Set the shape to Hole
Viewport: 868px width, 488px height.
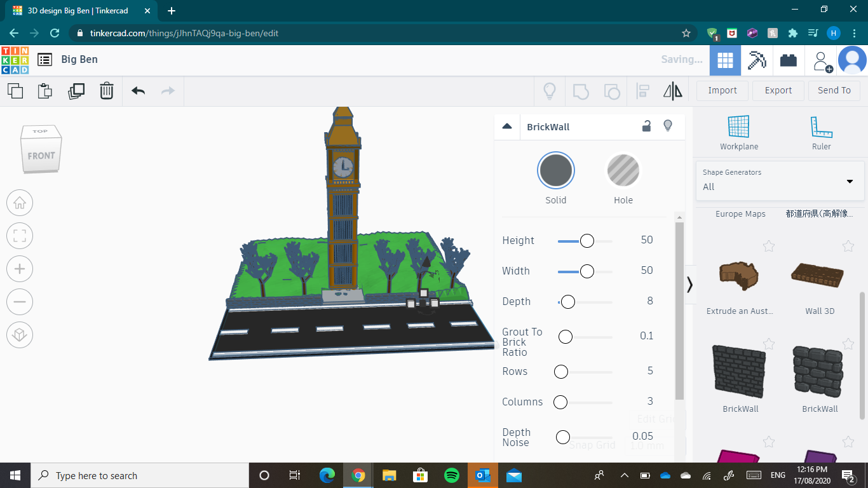(623, 171)
